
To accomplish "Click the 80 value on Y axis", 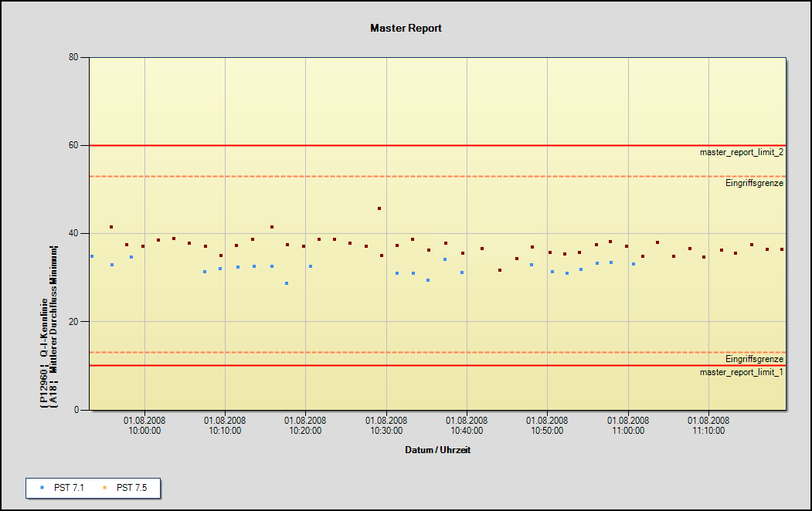I will coord(74,57).
